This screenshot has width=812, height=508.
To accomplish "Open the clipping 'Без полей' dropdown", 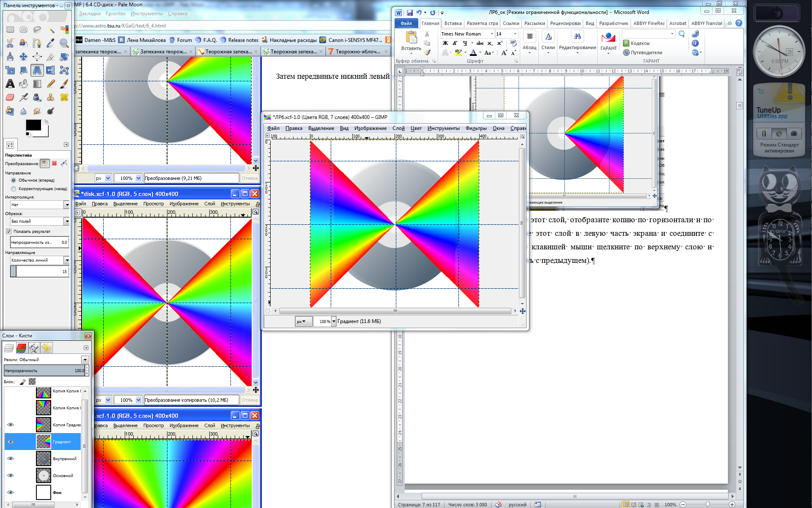I will tap(67, 221).
